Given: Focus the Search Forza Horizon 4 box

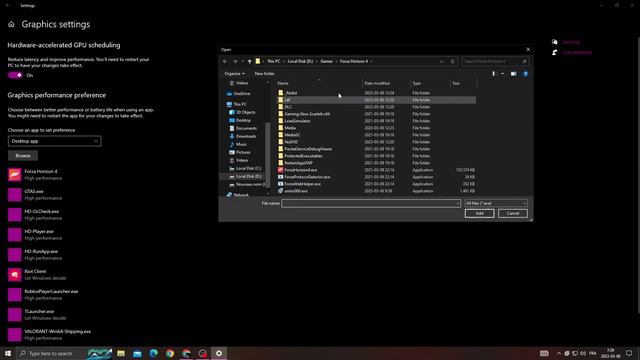Looking at the screenshot, I should pos(495,61).
